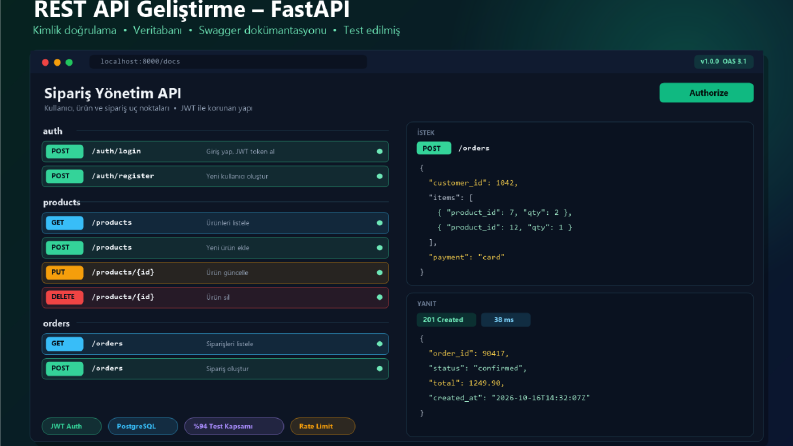Click the blue GET badge beside /orders
The width and height of the screenshot is (793, 446).
64,343
